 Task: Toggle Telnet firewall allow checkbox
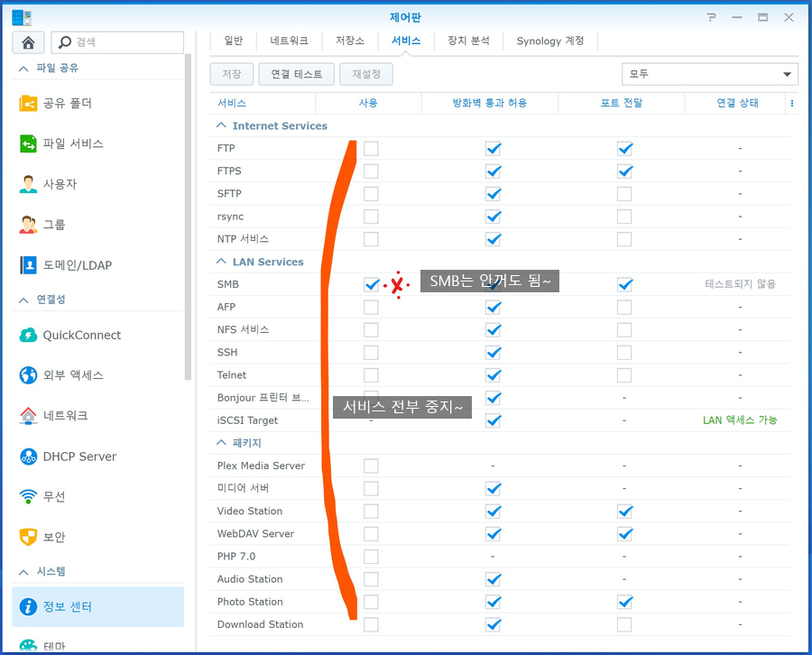tap(493, 375)
